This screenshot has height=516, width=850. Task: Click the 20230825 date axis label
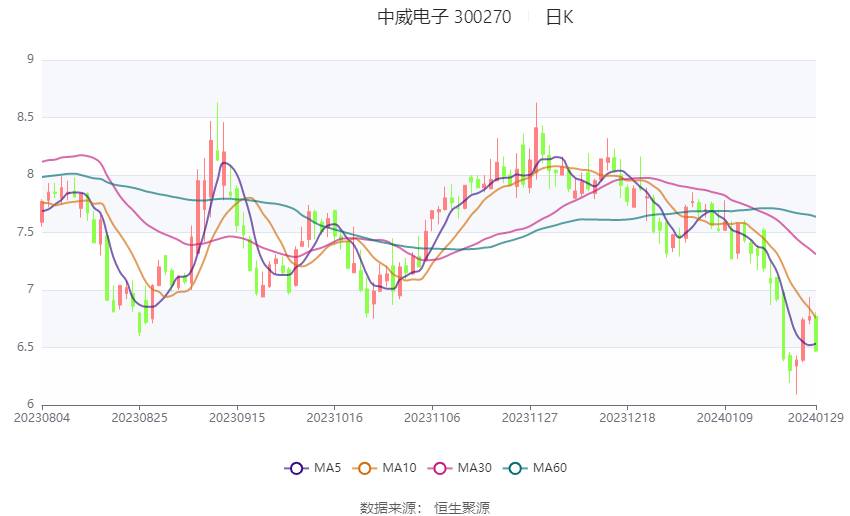click(139, 418)
